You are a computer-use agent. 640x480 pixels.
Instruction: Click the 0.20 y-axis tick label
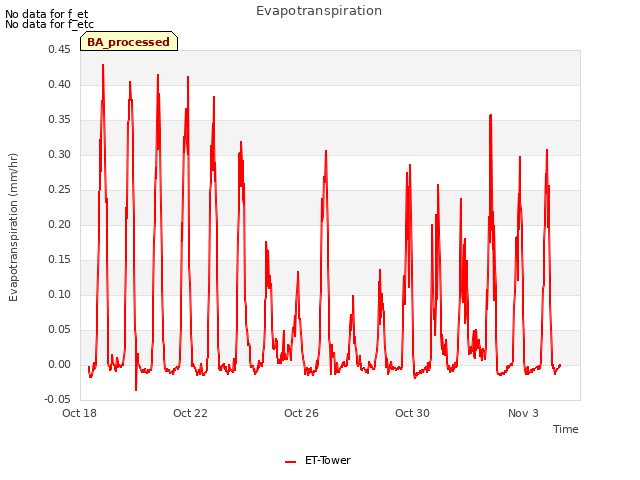pos(59,224)
